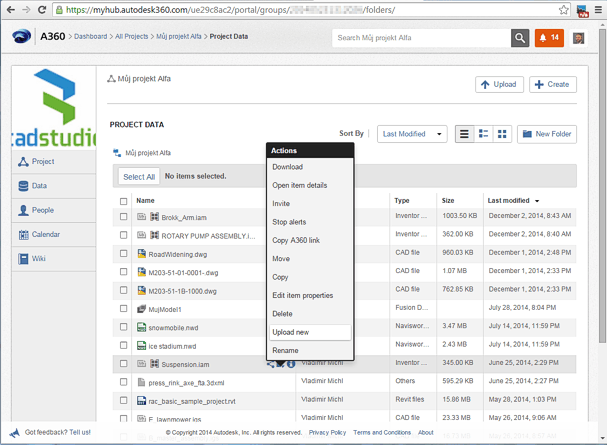607x445 pixels.
Task: Switch to grid thumbnail view
Action: [x=502, y=134]
